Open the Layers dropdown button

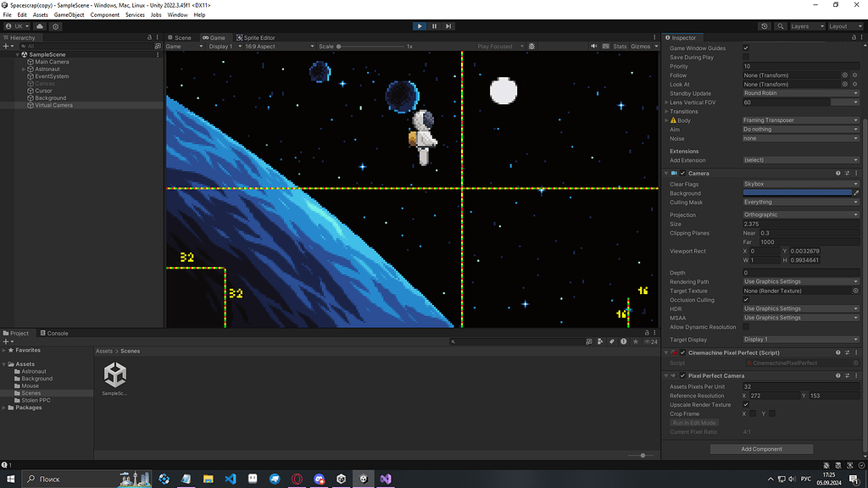[x=806, y=25]
